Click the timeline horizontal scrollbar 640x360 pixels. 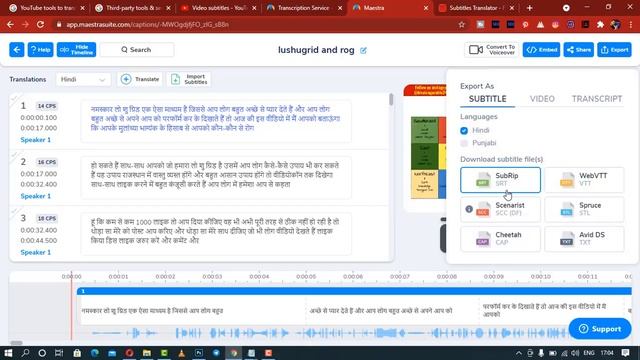coord(16,343)
